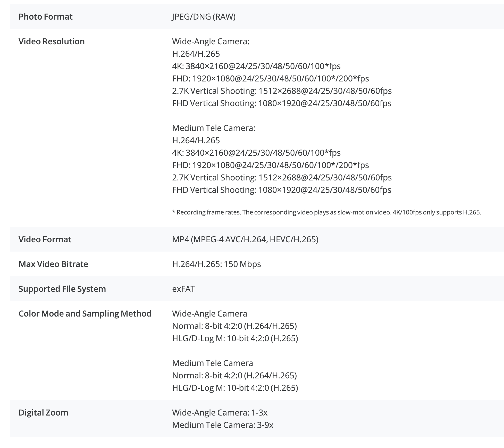Click Medium Tele Camera heading in Color Mode section
The height and width of the screenshot is (448, 504).
[x=212, y=363]
